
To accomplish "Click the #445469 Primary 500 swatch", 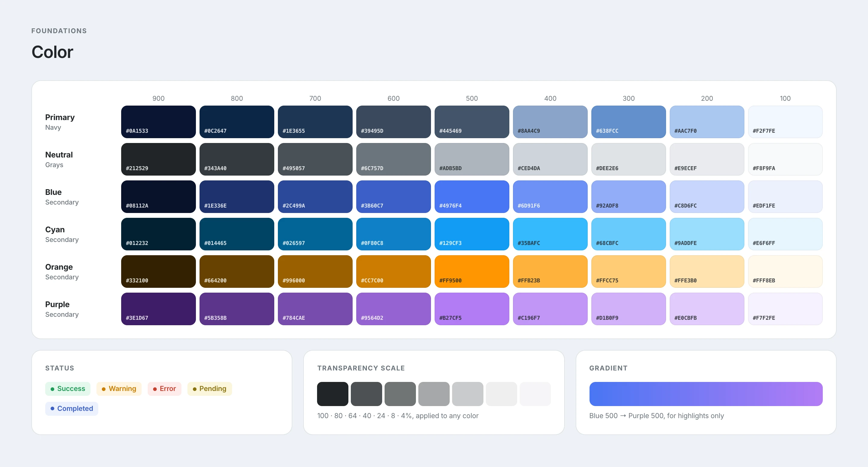I will (x=472, y=122).
